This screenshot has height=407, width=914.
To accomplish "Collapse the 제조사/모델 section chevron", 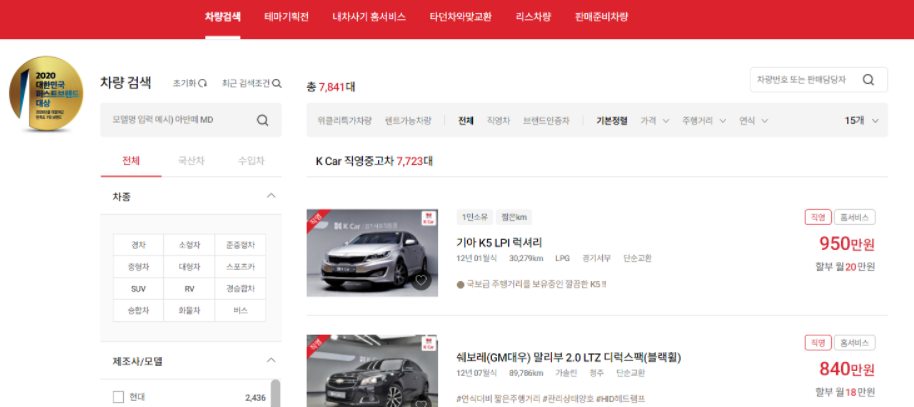I will coord(271,360).
